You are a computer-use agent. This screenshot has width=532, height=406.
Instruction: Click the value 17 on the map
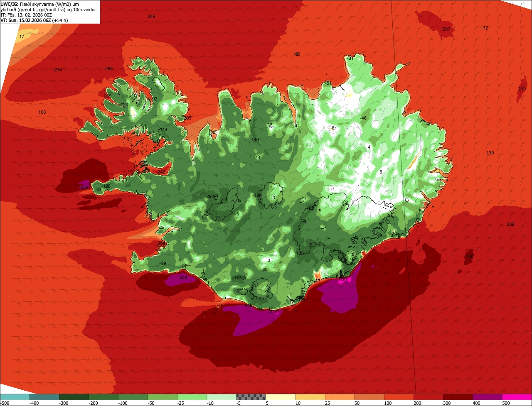click(22, 37)
